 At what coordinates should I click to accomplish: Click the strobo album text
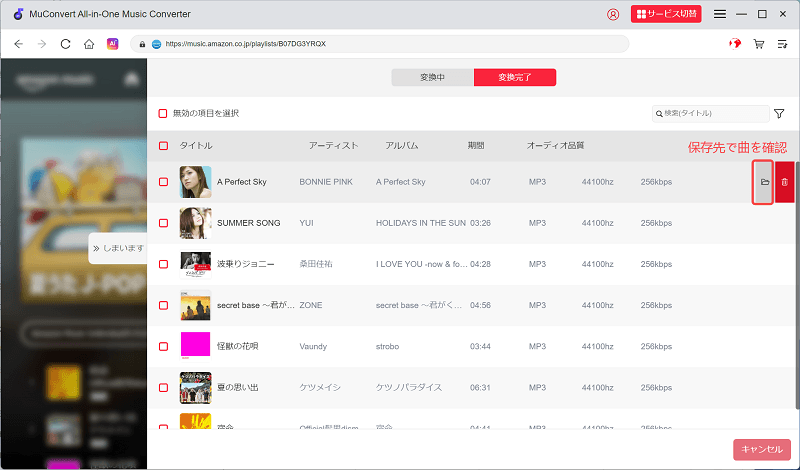[387, 347]
